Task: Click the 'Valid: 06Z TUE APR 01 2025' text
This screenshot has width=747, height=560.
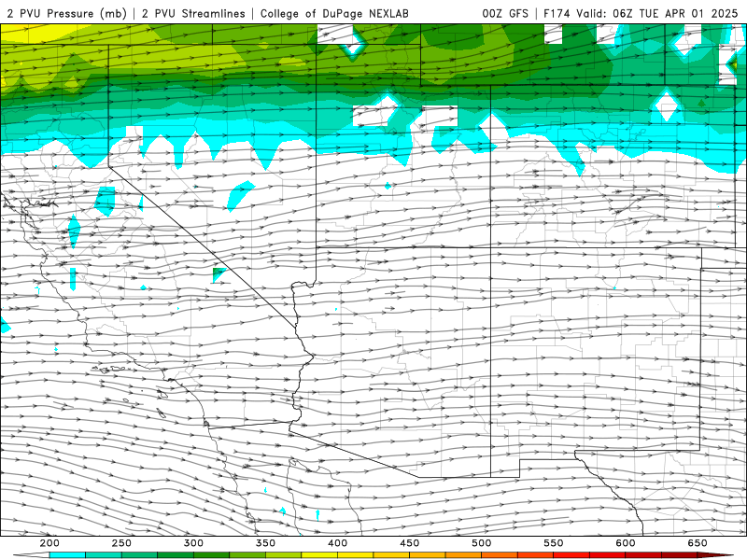Action: point(657,14)
